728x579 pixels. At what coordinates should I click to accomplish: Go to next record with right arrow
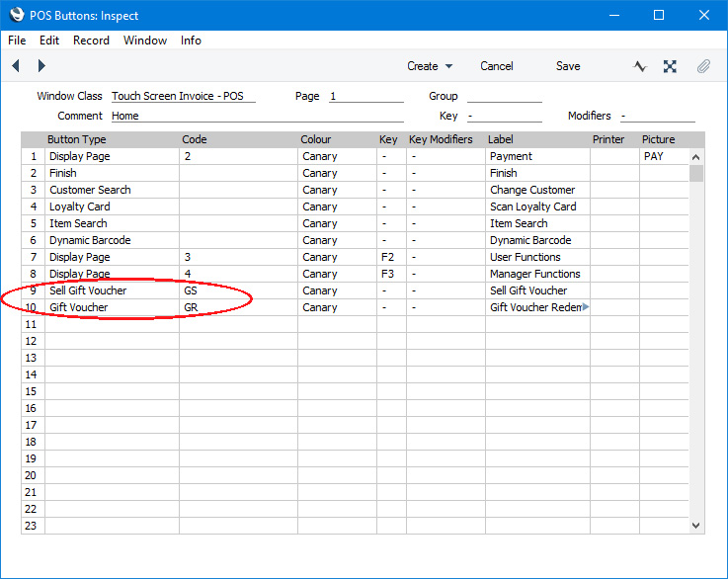(41, 66)
